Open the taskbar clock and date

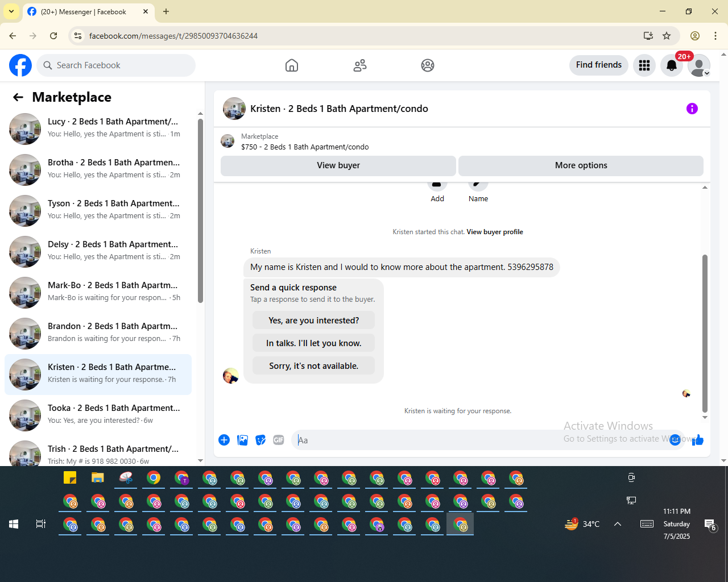tap(677, 524)
